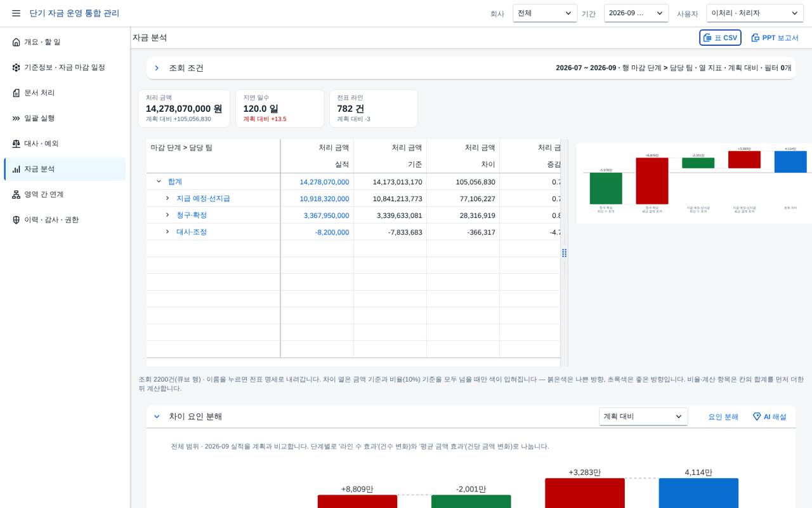The height and width of the screenshot is (508, 812).
Task: Click the small waterfall chart thumbnail
Action: click(x=694, y=183)
